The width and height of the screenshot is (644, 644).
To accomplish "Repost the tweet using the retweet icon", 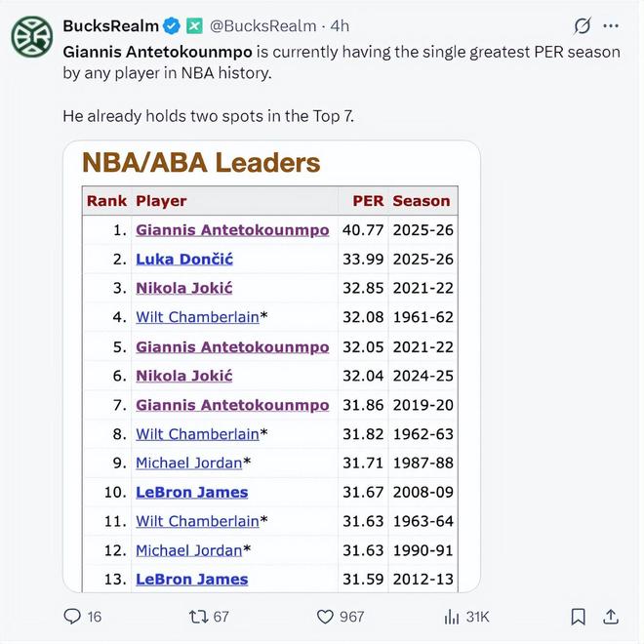I will 195,616.
